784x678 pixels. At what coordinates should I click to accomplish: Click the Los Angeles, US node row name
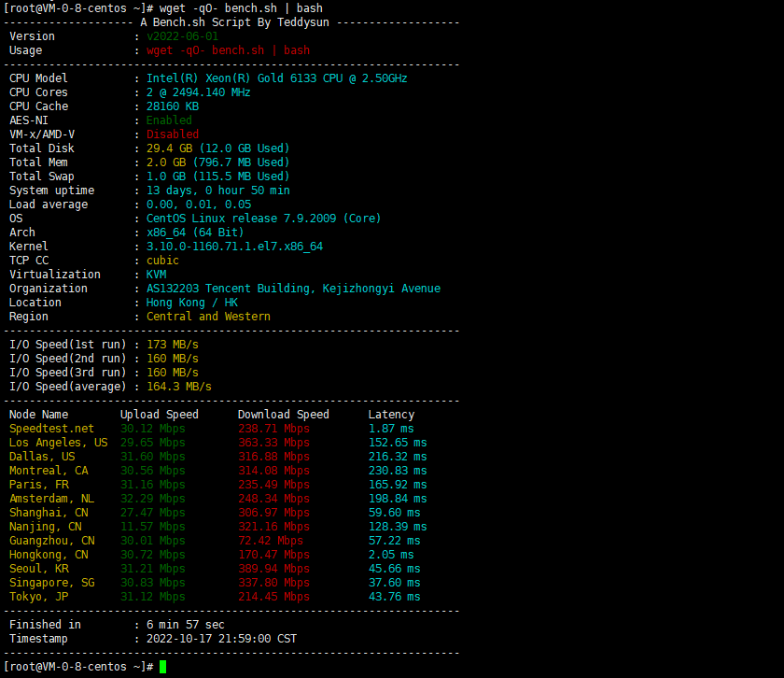tap(58, 443)
